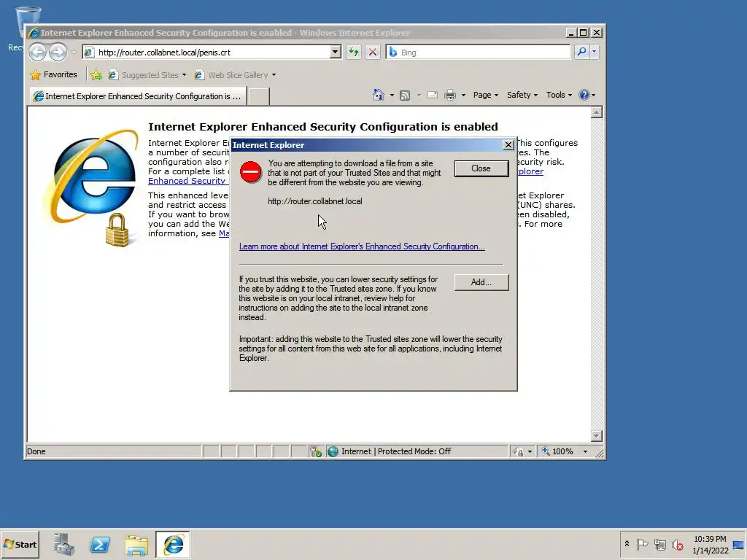
Task: Close the dialog with the title bar X
Action: pos(508,145)
